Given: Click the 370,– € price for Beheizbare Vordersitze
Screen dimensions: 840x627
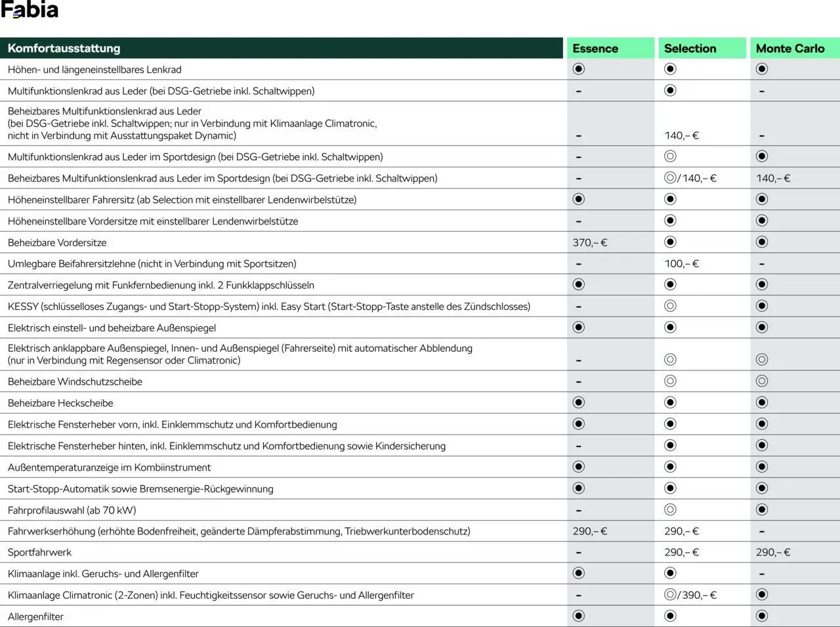Looking at the screenshot, I should (589, 243).
